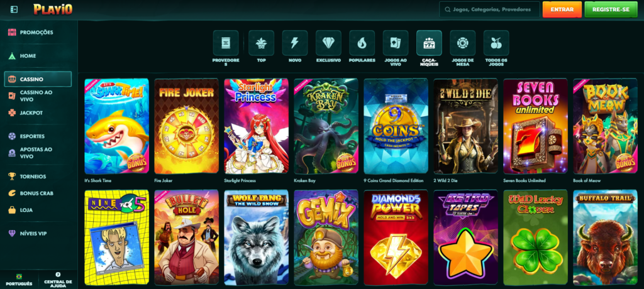This screenshot has width=644, height=289.
Task: Click the "2 Wild 2 Die" title text
Action: click(x=445, y=181)
